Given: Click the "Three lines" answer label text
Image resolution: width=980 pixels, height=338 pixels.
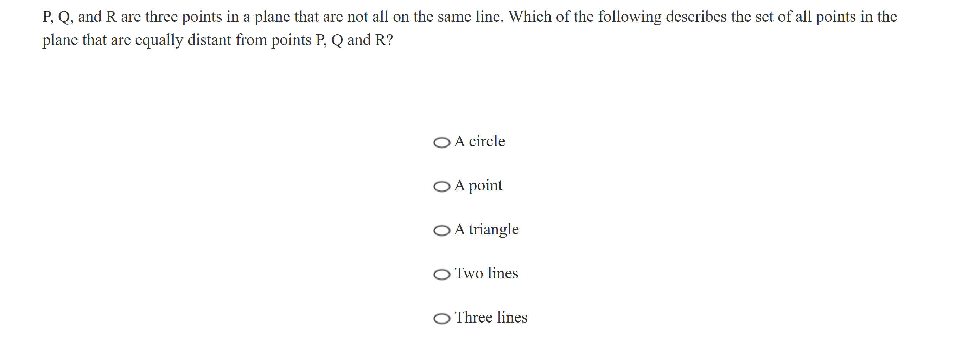Looking at the screenshot, I should click(x=491, y=318).
